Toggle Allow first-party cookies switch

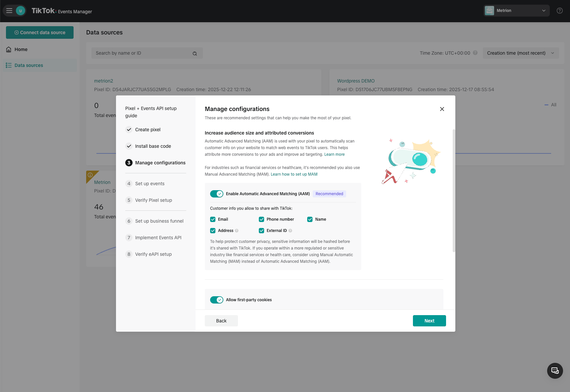pos(217,300)
